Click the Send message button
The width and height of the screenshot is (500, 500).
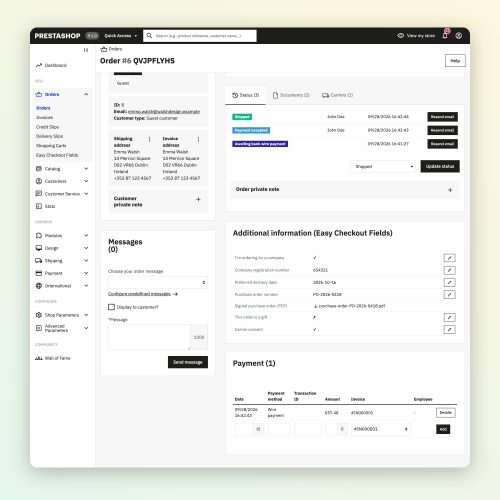[188, 362]
